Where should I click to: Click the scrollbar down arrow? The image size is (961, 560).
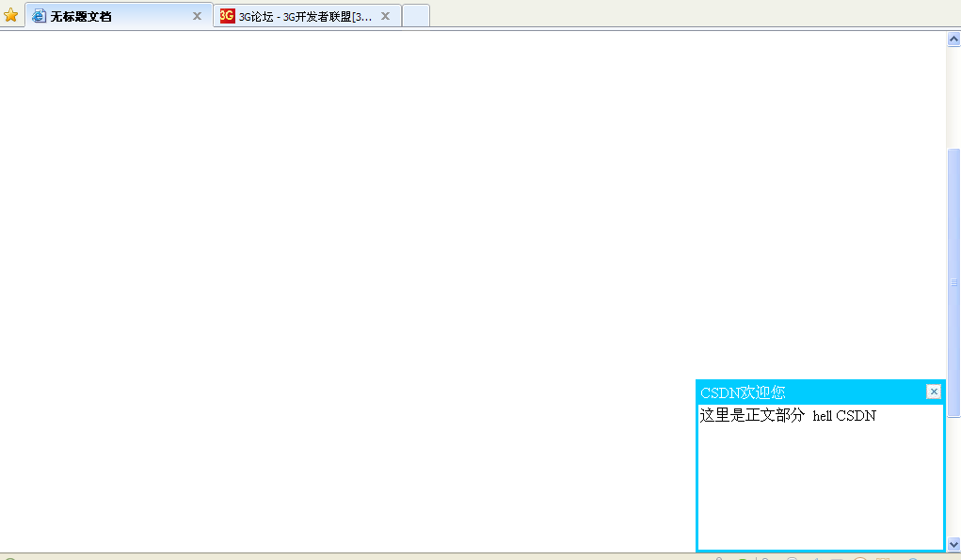(x=953, y=544)
